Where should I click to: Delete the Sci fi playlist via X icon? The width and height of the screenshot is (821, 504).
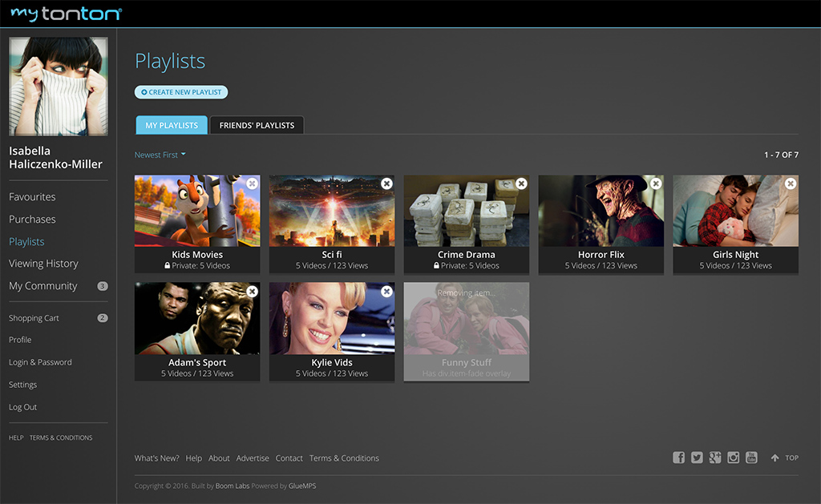click(387, 183)
